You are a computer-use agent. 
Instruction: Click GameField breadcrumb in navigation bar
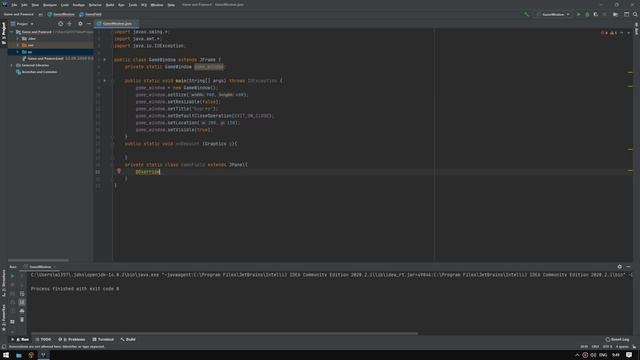(x=91, y=14)
